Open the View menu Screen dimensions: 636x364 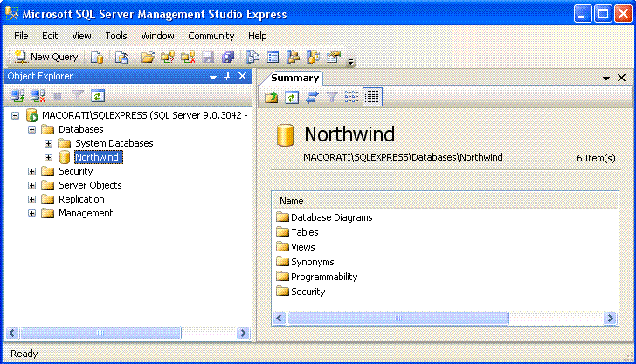[81, 36]
